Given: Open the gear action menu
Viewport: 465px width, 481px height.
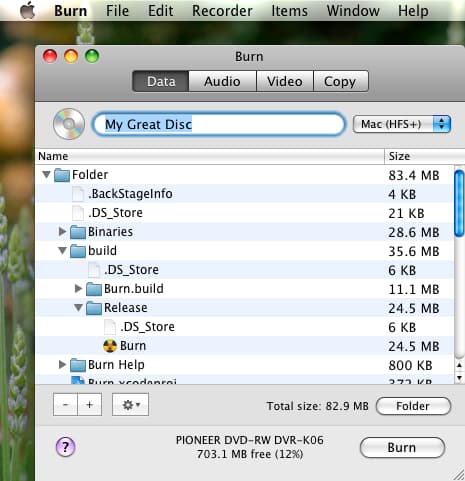Looking at the screenshot, I should pos(130,405).
